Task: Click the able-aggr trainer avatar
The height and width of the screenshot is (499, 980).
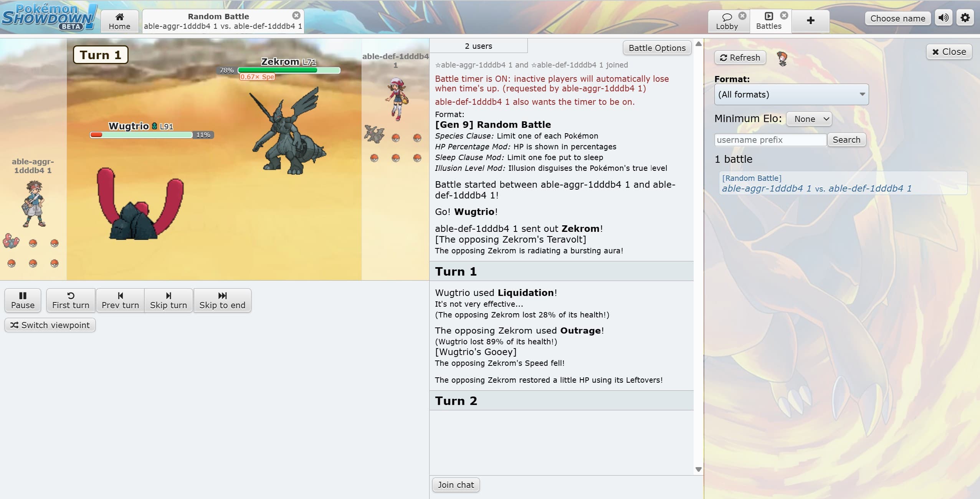Action: point(34,203)
